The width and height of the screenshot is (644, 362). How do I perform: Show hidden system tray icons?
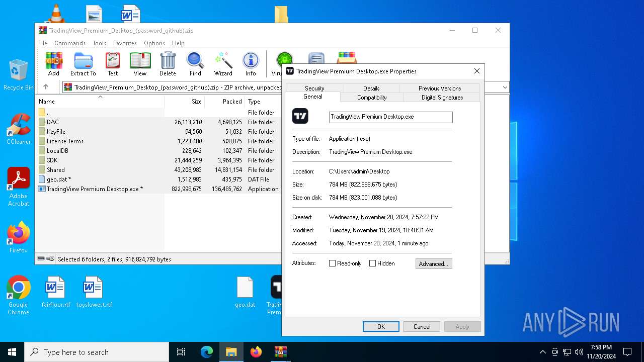tap(542, 352)
